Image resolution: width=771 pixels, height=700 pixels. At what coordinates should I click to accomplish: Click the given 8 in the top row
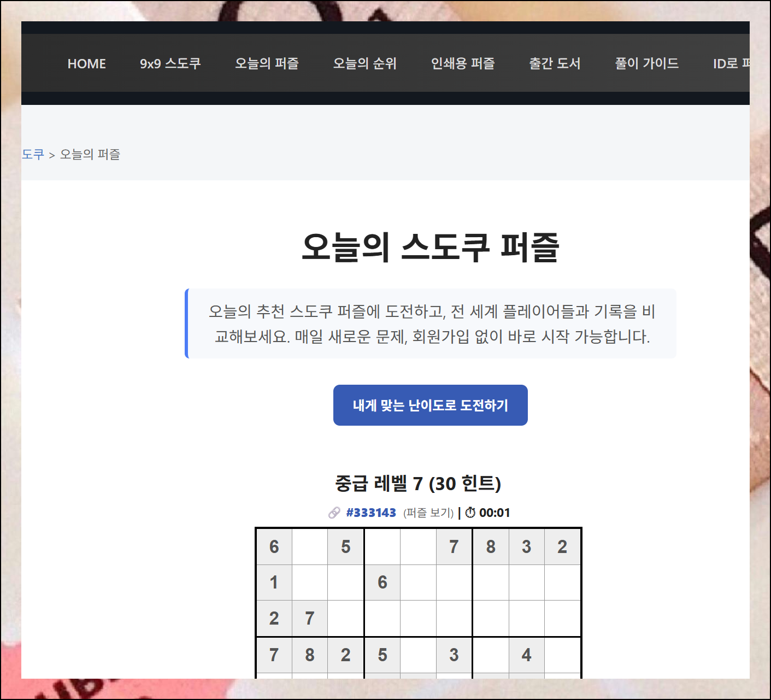coord(491,546)
